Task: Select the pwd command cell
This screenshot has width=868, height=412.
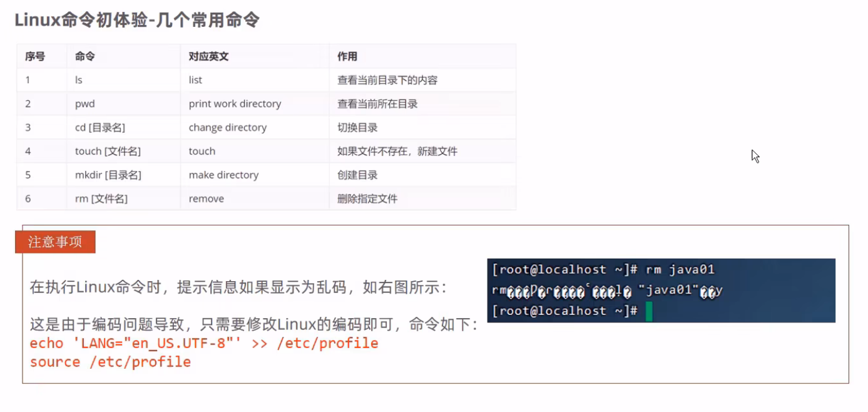Action: click(x=85, y=104)
